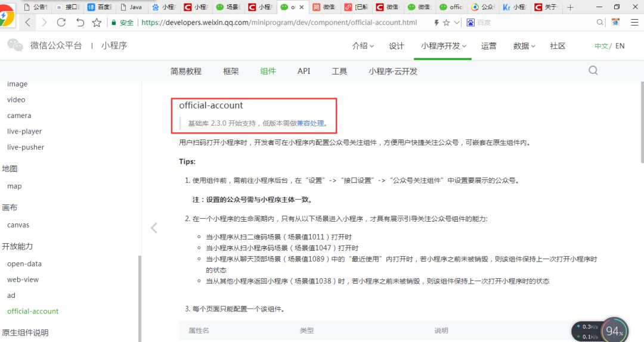This screenshot has width=644, height=342.
Task: Follow the 兼容处理 hyperlink
Action: pos(311,123)
